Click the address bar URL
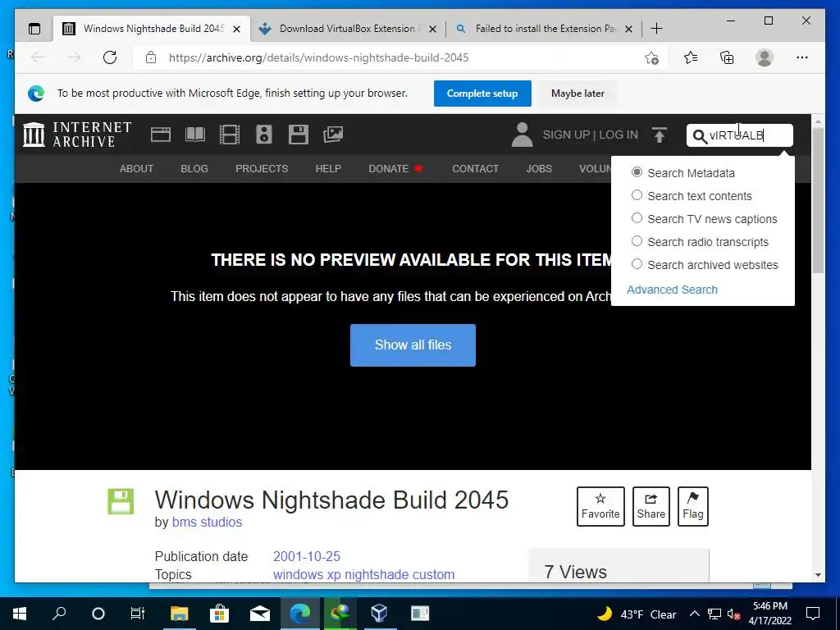 point(318,57)
